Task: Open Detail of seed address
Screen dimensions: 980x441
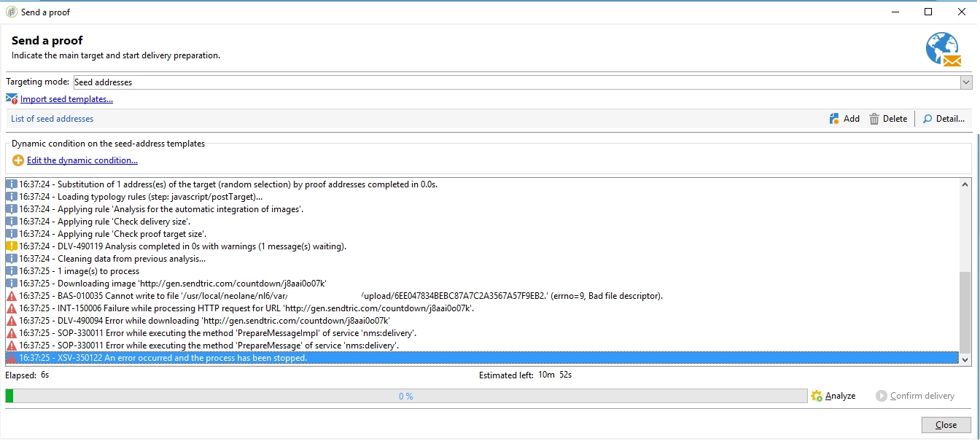Action: (x=944, y=119)
